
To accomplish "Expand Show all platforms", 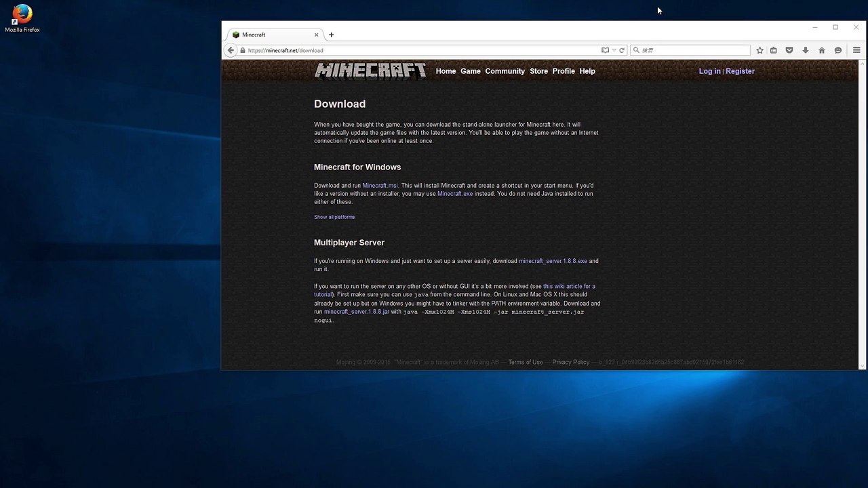I will (334, 217).
